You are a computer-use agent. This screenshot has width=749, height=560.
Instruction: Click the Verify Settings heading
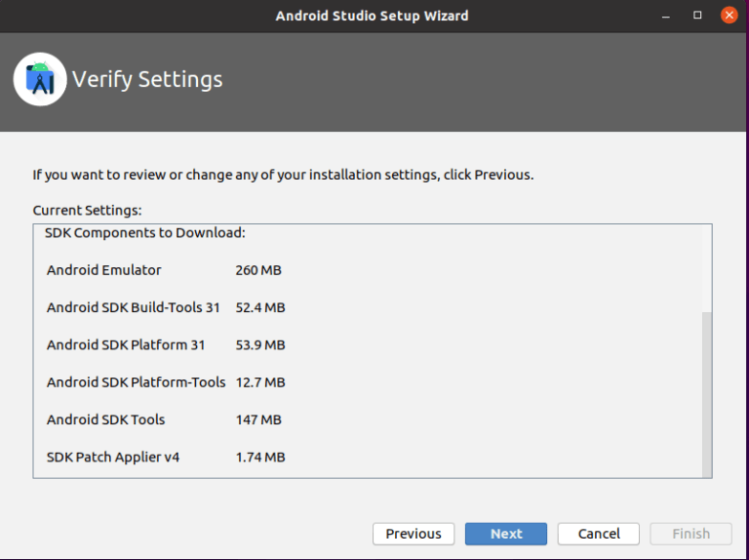pos(147,80)
